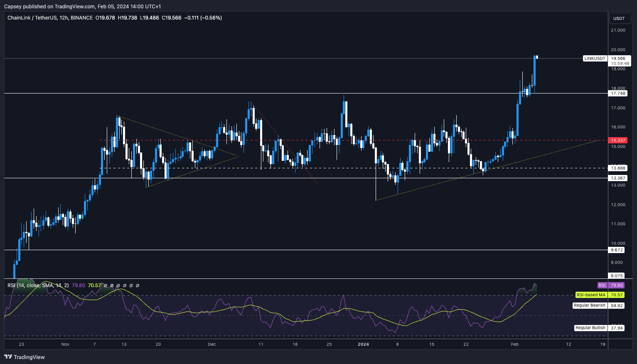Image resolution: width=637 pixels, height=364 pixels.
Task: Click the current 19.566 price tag
Action: coord(618,59)
